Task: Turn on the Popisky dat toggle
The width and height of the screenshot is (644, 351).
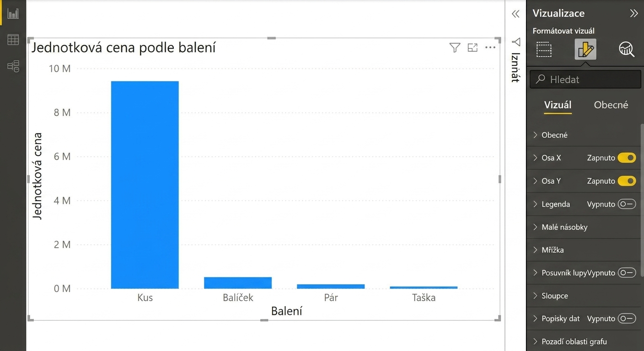Action: tap(627, 319)
